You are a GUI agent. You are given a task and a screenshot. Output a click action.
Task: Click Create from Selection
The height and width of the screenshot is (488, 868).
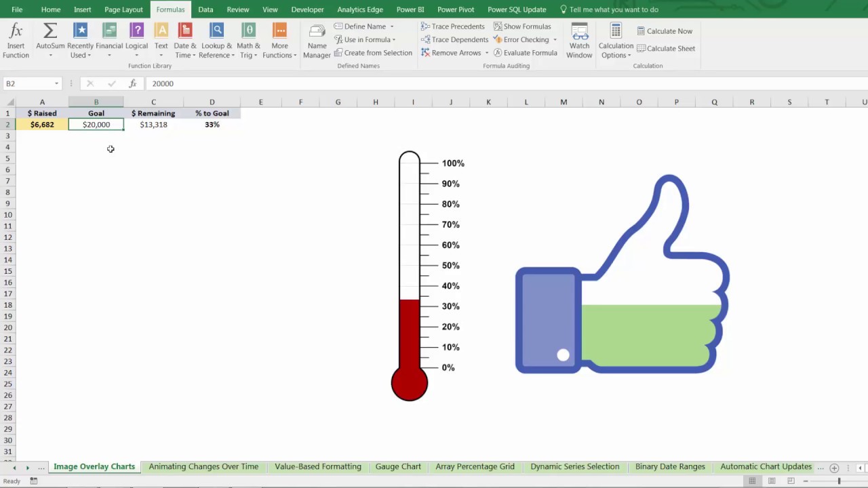(373, 53)
